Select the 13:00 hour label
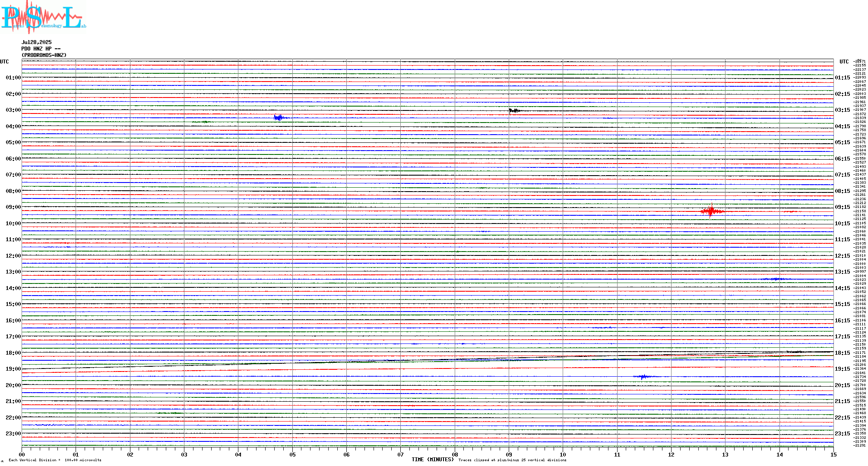868x466 pixels. (x=13, y=272)
